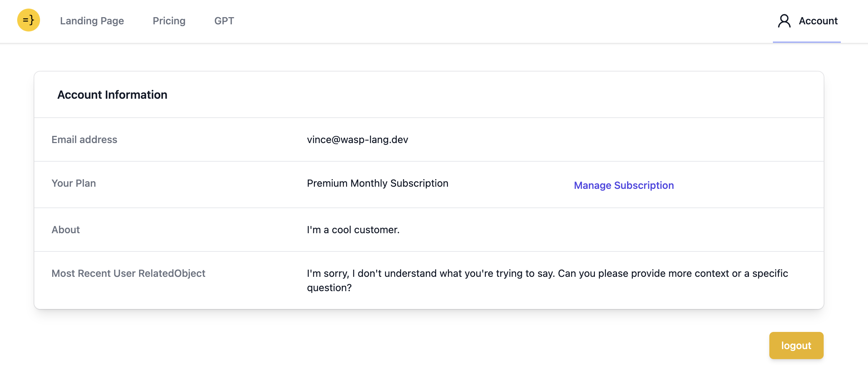This screenshot has height=392, width=868.
Task: Click the Email address field label
Action: [x=84, y=139]
